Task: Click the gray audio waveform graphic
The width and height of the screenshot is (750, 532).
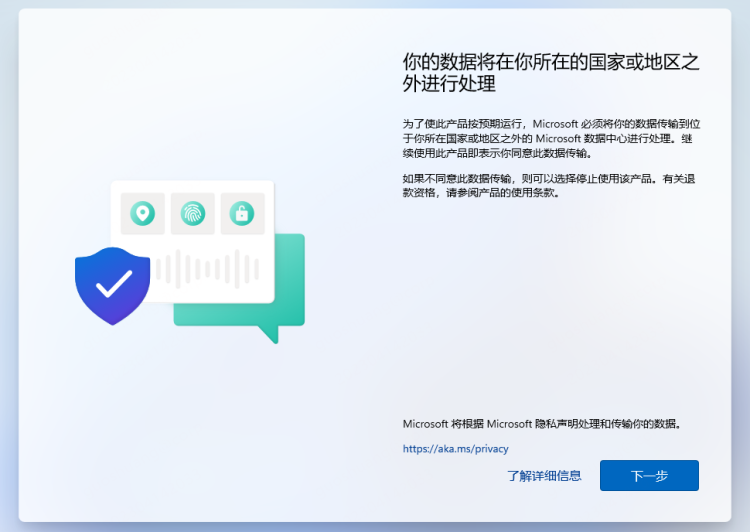Action: pyautogui.click(x=208, y=267)
